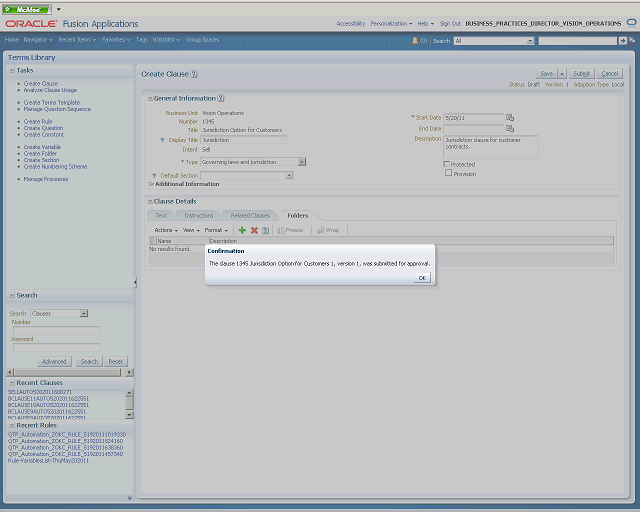Click the Keyword search input field
This screenshot has height=512, width=640.
pyautogui.click(x=56, y=347)
